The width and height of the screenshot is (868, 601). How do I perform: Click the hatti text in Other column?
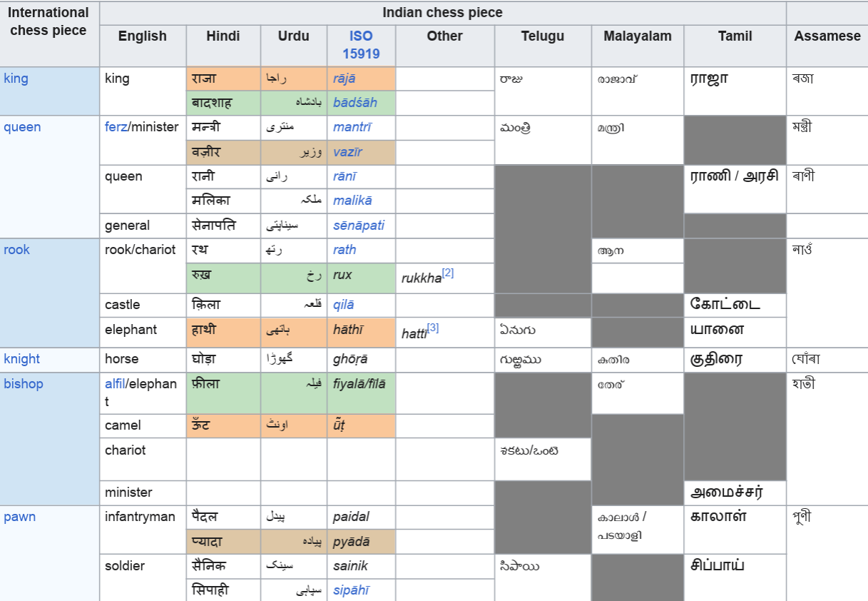[414, 333]
